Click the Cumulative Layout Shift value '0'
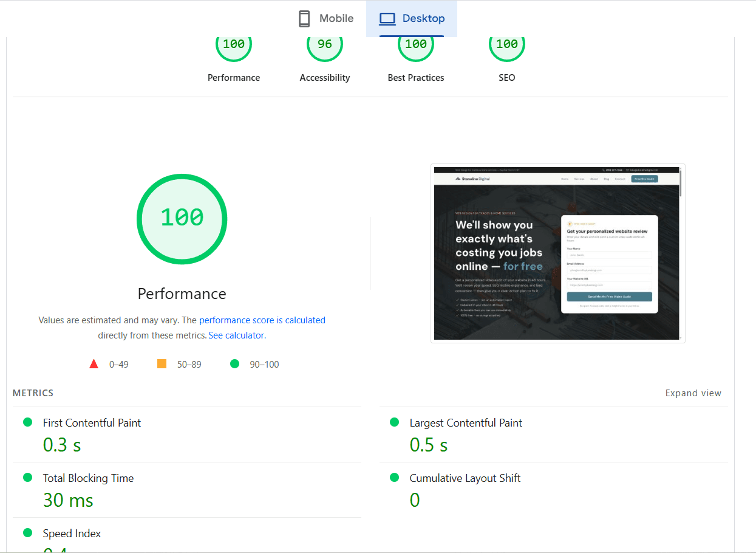Viewport: 756px width, 553px height. 415,500
